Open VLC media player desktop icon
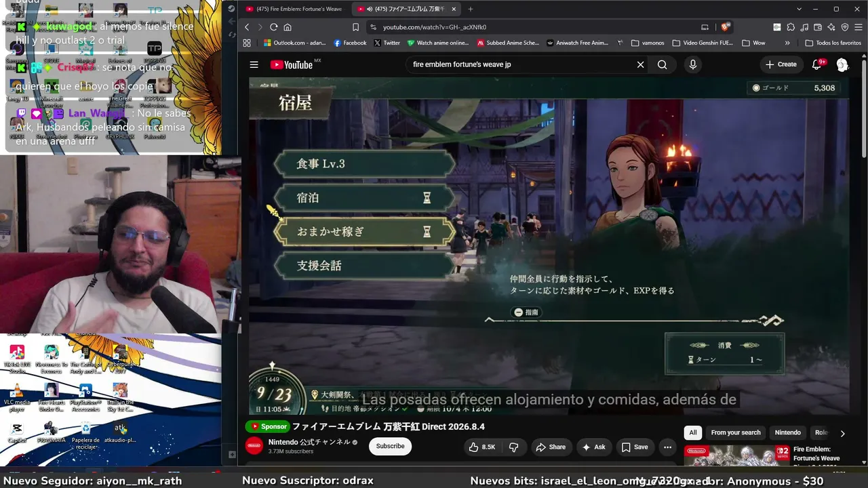Screen dimensions: 868x488 coord(17,397)
